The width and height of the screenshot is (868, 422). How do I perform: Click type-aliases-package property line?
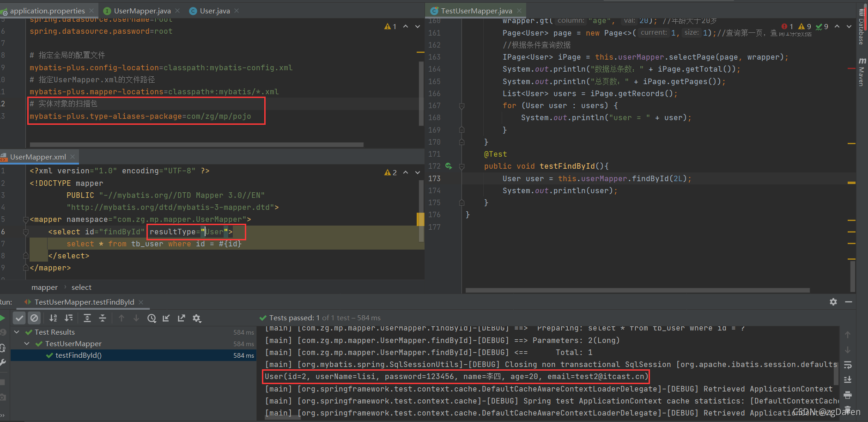click(x=140, y=116)
